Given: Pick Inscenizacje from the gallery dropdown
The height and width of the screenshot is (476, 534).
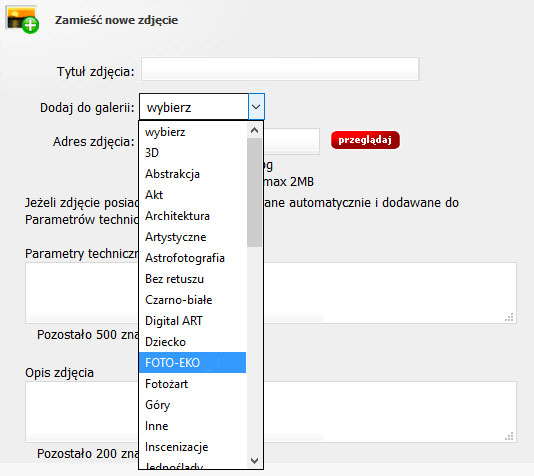Looking at the screenshot, I should (192, 447).
